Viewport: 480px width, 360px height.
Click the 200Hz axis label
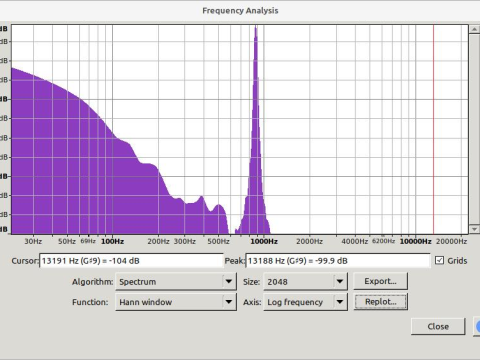[x=158, y=241]
